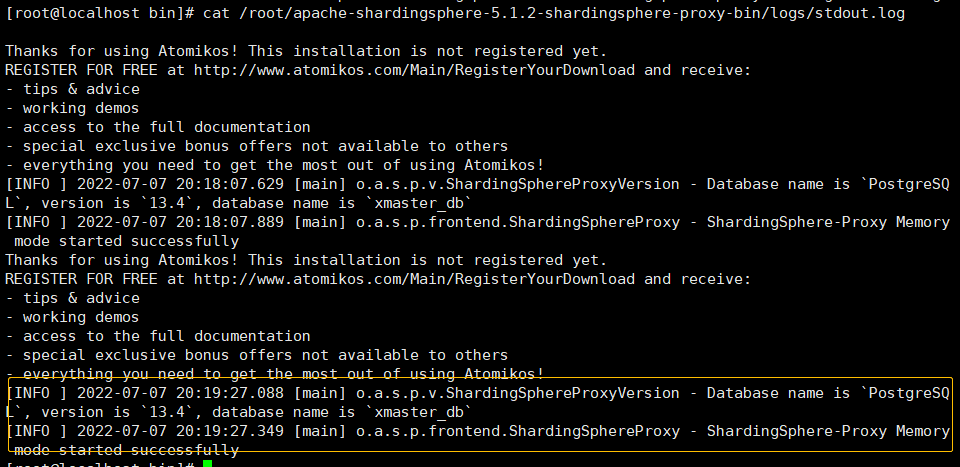Viewport: 960px width, 467px height.
Task: Click the green cursor block at the bottom prompt
Action: 207,464
